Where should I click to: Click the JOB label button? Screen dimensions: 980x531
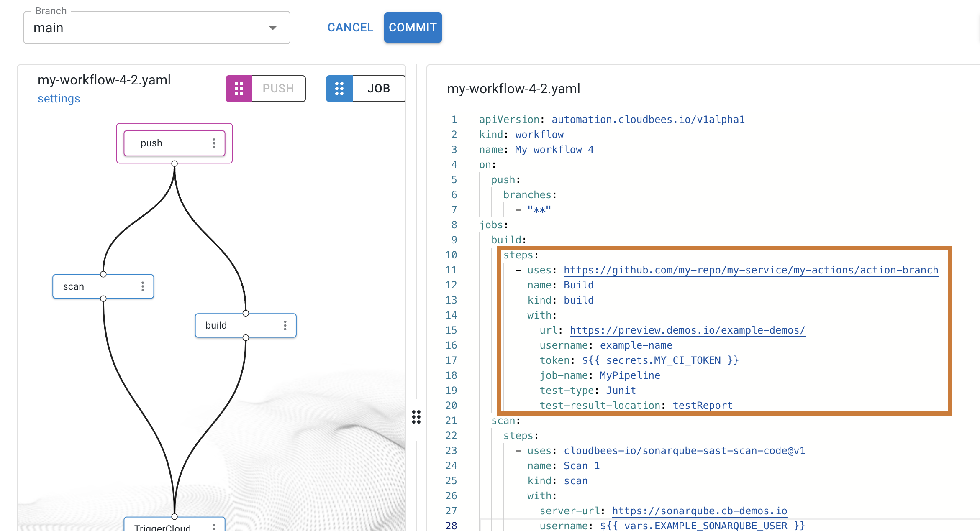379,89
